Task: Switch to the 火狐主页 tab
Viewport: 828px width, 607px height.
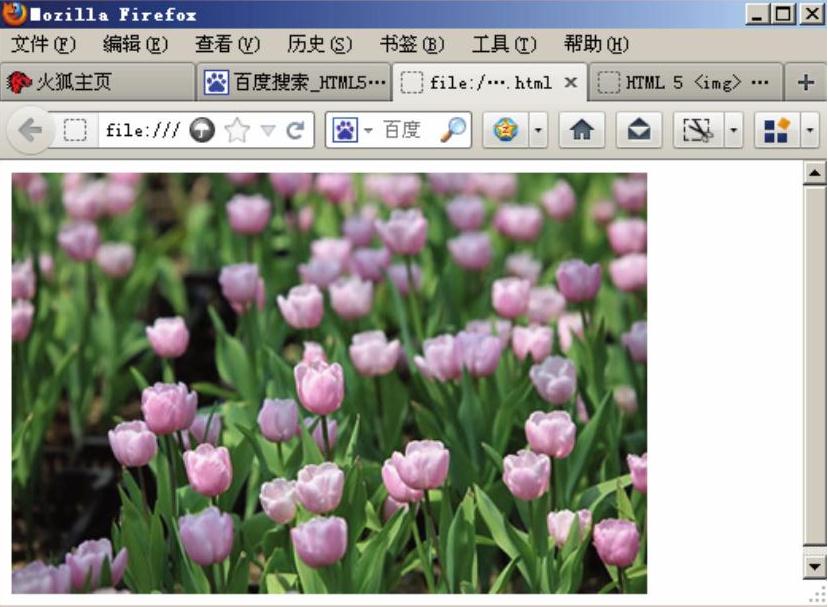Action: (98, 82)
